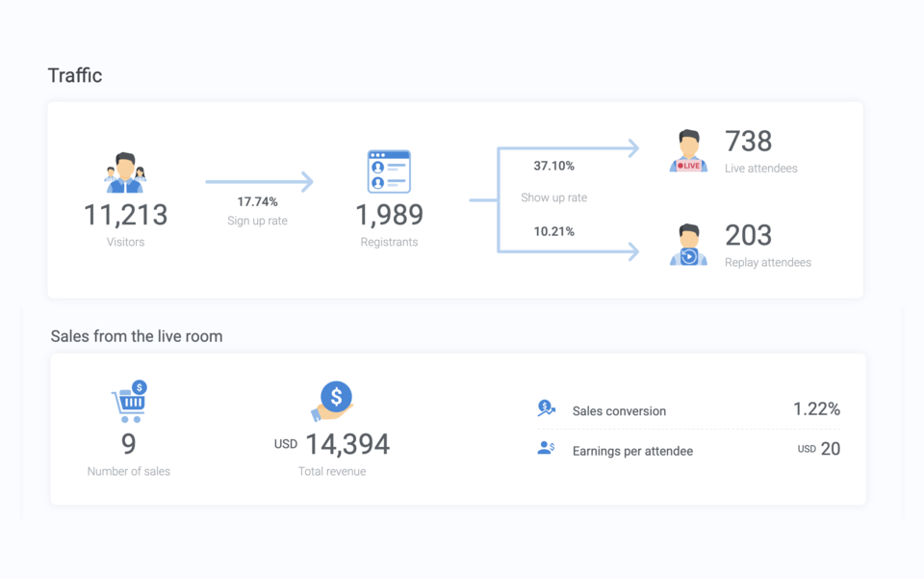
Task: Click the Sales conversion label
Action: pos(619,411)
